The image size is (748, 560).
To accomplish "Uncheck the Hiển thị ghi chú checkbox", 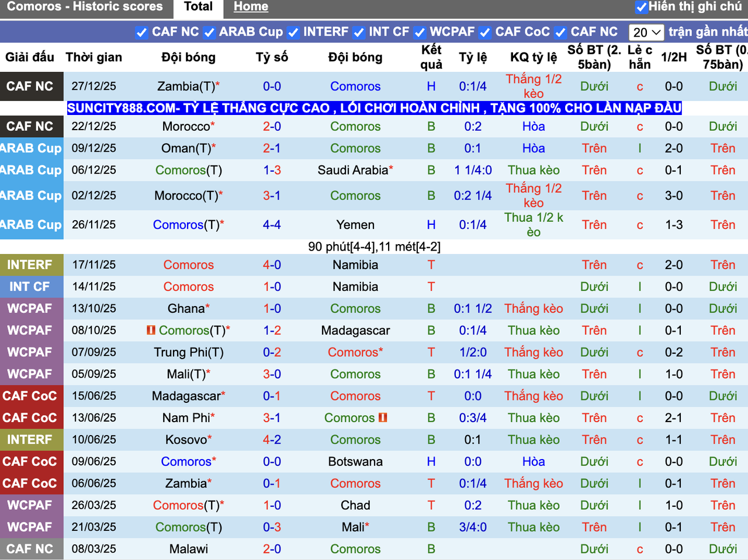I will [x=641, y=7].
